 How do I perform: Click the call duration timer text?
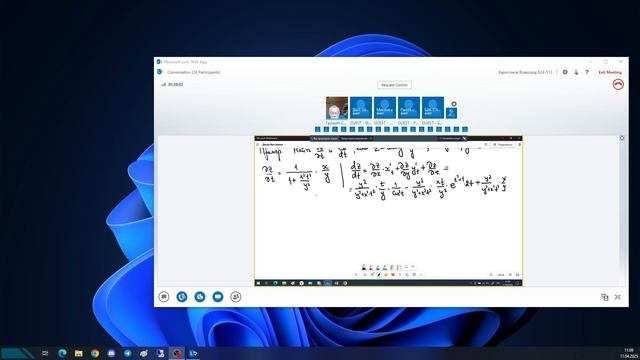coord(176,84)
